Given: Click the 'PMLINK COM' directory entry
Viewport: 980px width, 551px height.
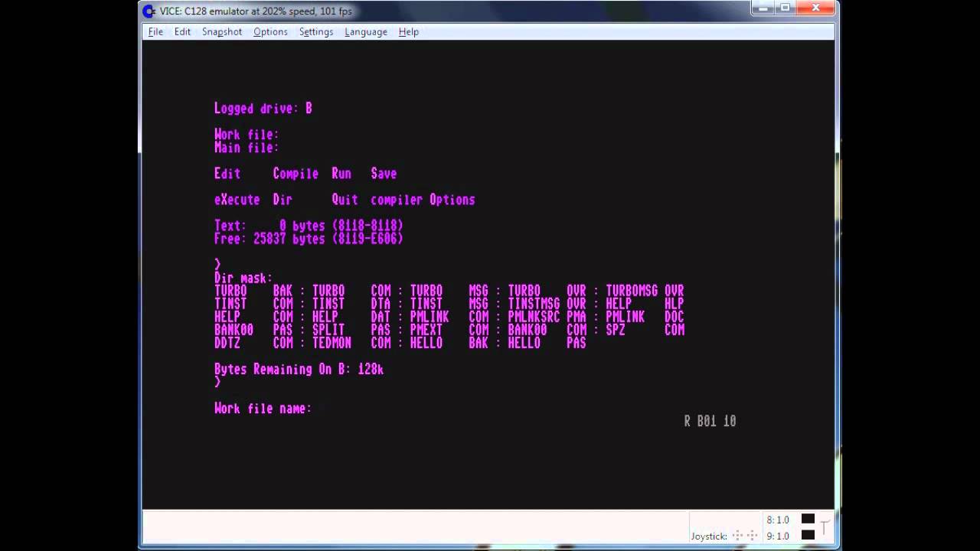Looking at the screenshot, I should point(449,317).
